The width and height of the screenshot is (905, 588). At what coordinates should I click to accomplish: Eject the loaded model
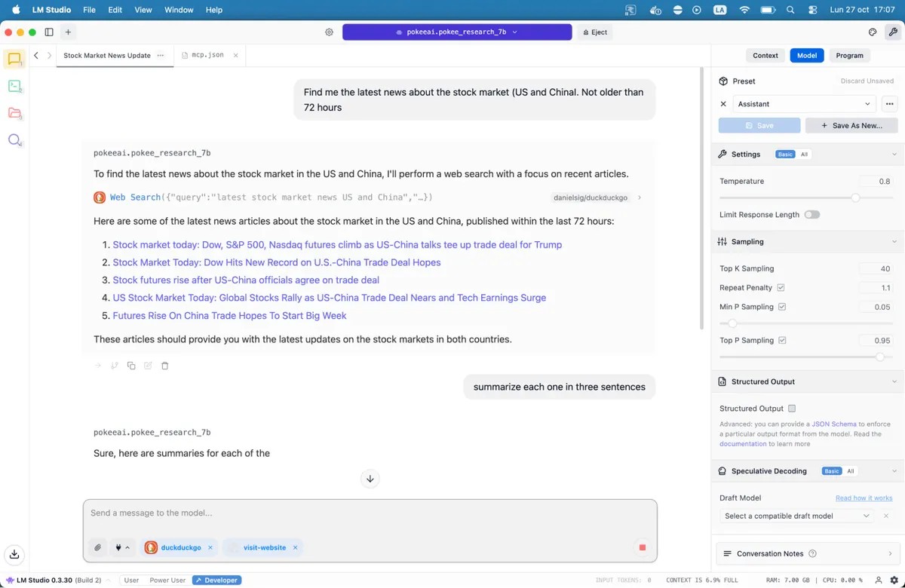(595, 32)
